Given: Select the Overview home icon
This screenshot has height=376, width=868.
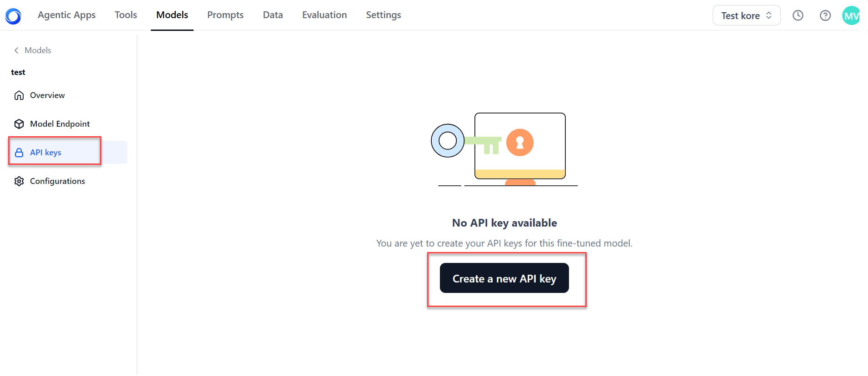Looking at the screenshot, I should pyautogui.click(x=19, y=95).
